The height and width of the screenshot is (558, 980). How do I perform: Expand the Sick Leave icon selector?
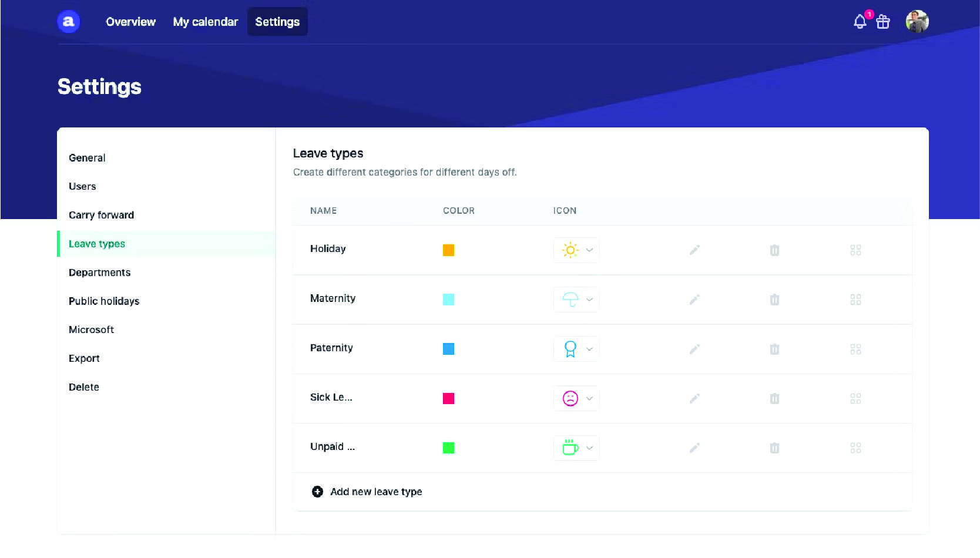pyautogui.click(x=590, y=398)
